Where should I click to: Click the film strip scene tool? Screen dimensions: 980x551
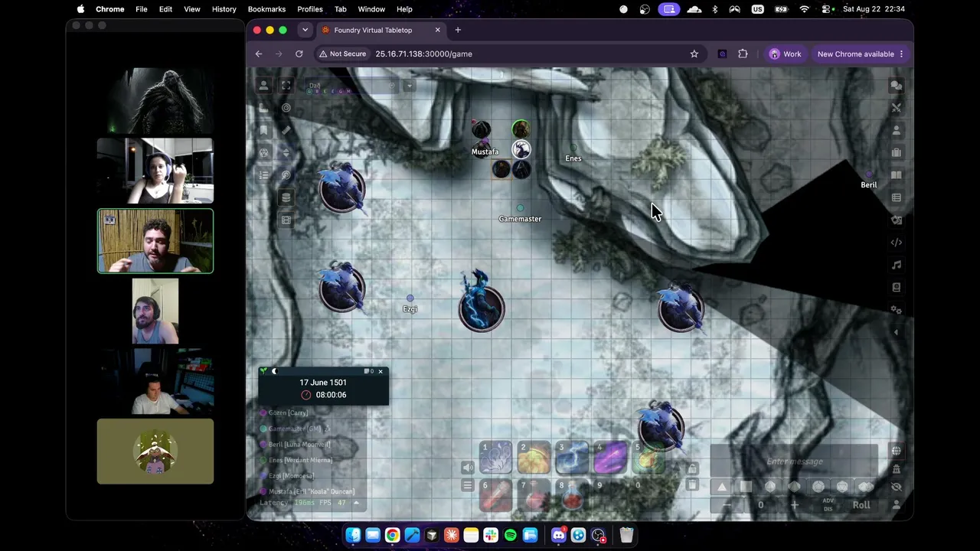[286, 220]
